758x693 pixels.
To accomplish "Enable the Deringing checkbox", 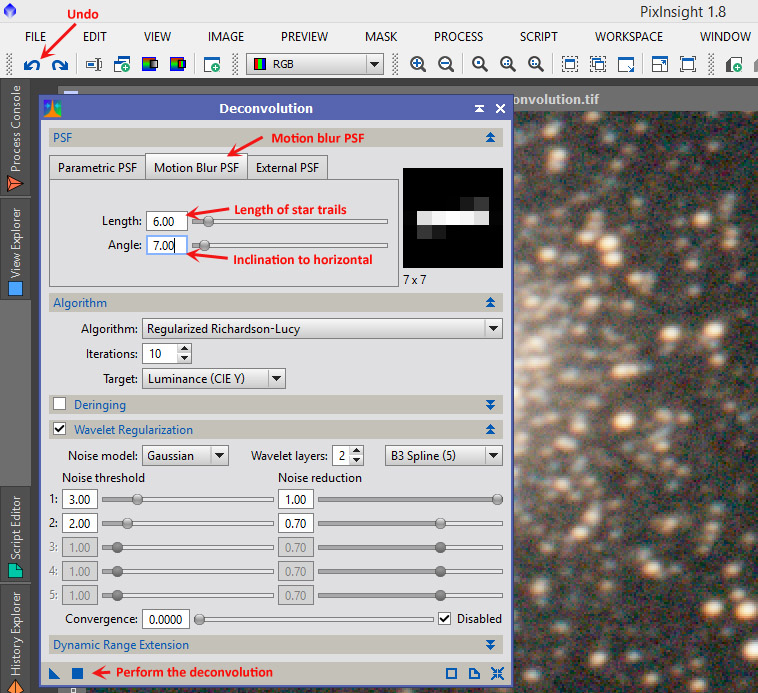I will [x=60, y=404].
